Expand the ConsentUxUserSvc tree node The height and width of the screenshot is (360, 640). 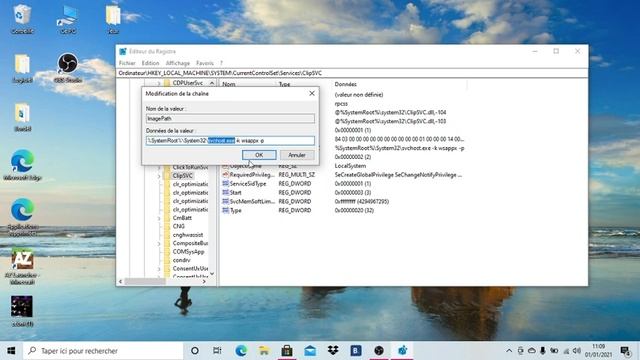(159, 269)
